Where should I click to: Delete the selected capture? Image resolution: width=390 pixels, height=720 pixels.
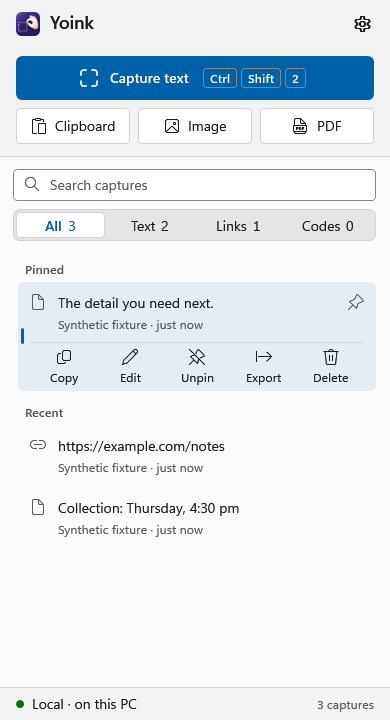coord(331,366)
